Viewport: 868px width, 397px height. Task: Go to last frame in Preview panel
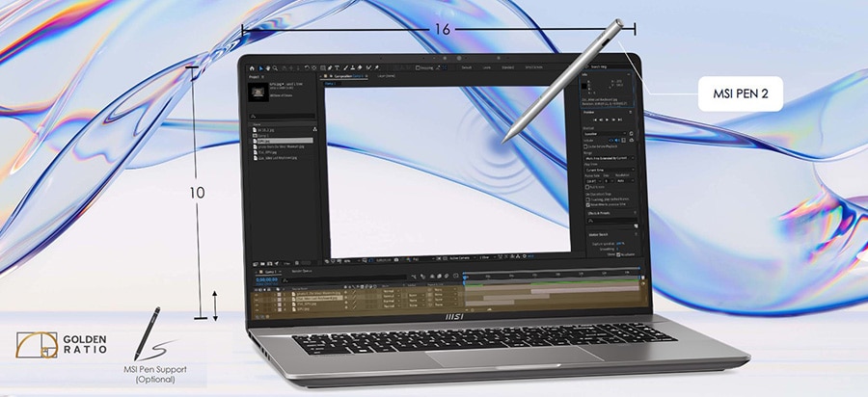619,119
